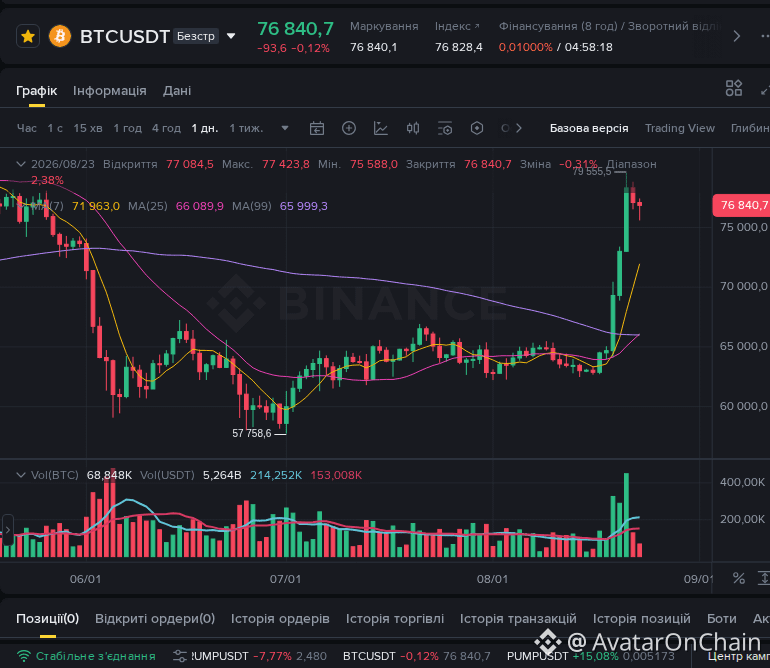Select the 1 тиж. interval

pyautogui.click(x=246, y=128)
